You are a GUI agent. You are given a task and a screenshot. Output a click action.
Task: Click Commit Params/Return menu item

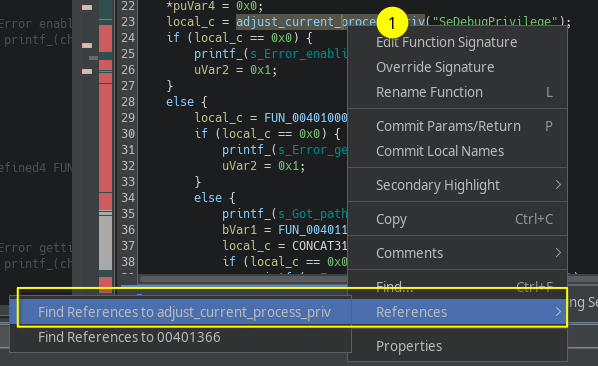[x=457, y=126]
